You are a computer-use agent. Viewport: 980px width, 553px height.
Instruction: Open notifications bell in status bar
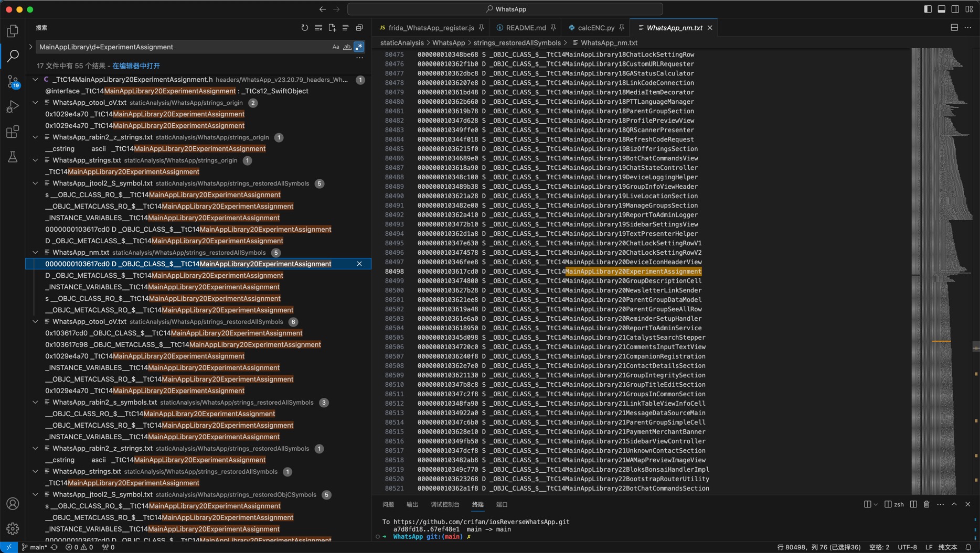click(x=968, y=547)
